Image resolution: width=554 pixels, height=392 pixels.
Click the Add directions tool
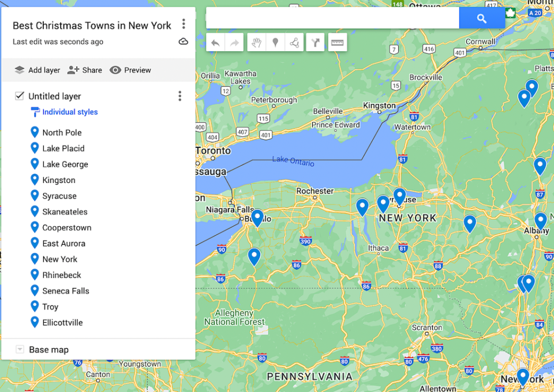pyautogui.click(x=315, y=42)
